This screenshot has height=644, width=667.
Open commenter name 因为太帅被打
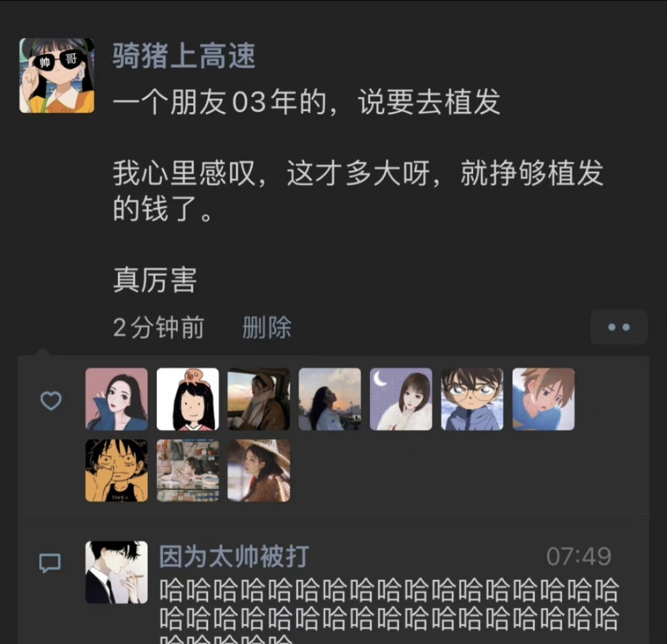click(234, 556)
